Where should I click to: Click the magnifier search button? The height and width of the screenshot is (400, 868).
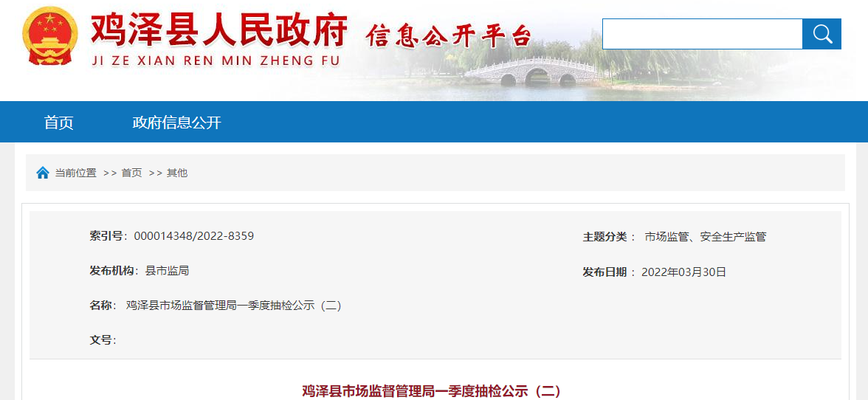[x=821, y=34]
